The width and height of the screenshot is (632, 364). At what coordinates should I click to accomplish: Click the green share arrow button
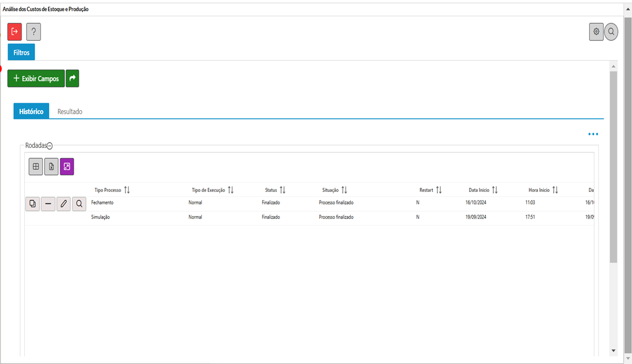point(72,78)
